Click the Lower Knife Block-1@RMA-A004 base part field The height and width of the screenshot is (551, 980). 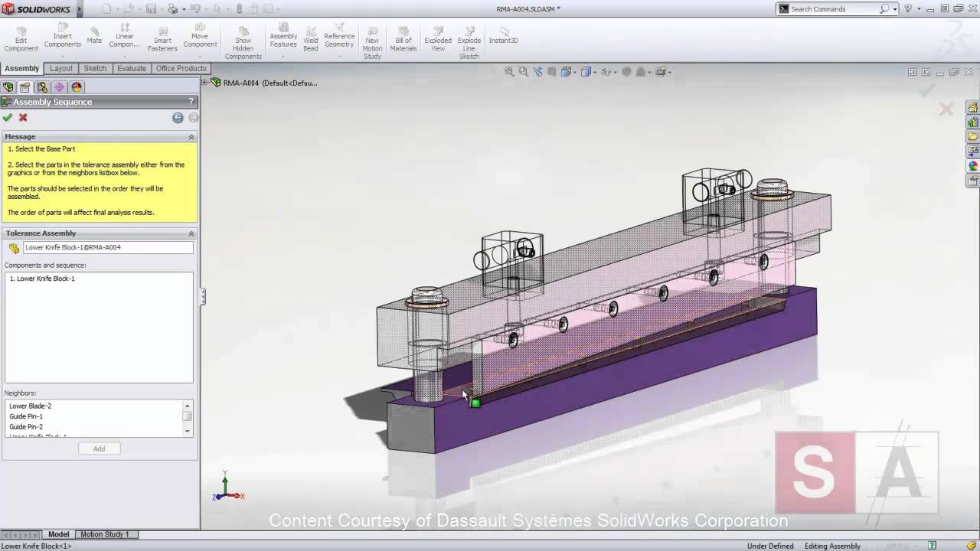click(108, 248)
